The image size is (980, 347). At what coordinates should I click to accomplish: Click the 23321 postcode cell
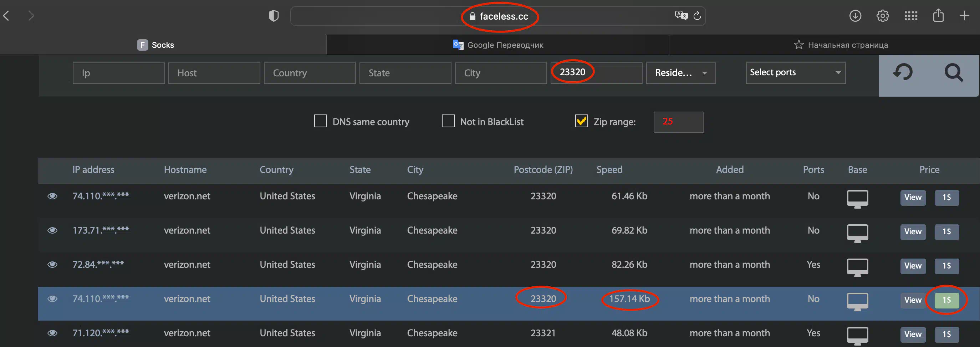543,333
